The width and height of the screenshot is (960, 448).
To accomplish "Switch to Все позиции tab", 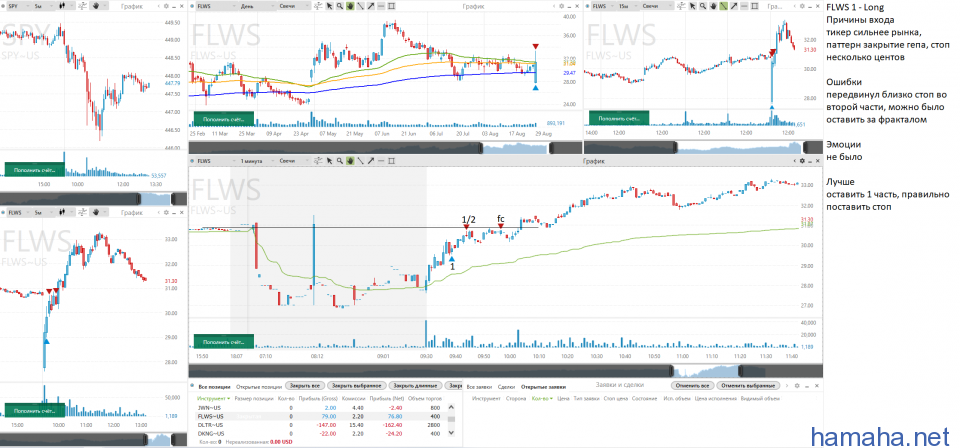I will [214, 387].
